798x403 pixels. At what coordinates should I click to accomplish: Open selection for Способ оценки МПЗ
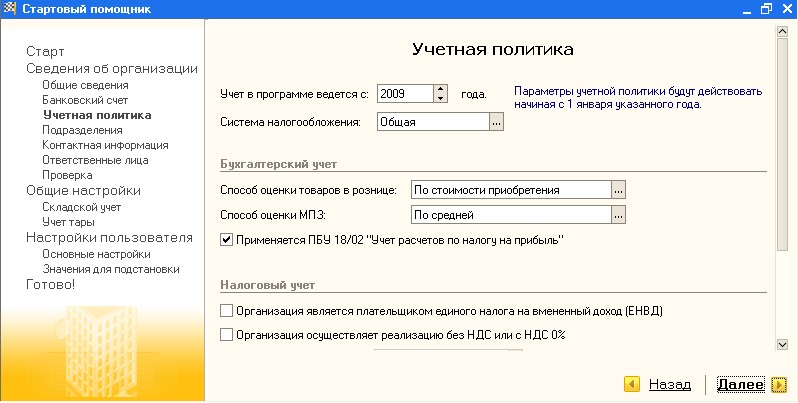pyautogui.click(x=618, y=215)
